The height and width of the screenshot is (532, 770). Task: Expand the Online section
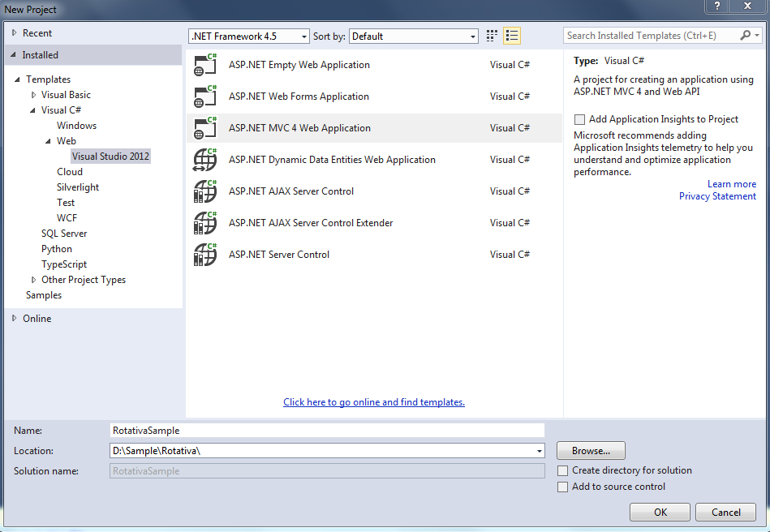pyautogui.click(x=15, y=319)
